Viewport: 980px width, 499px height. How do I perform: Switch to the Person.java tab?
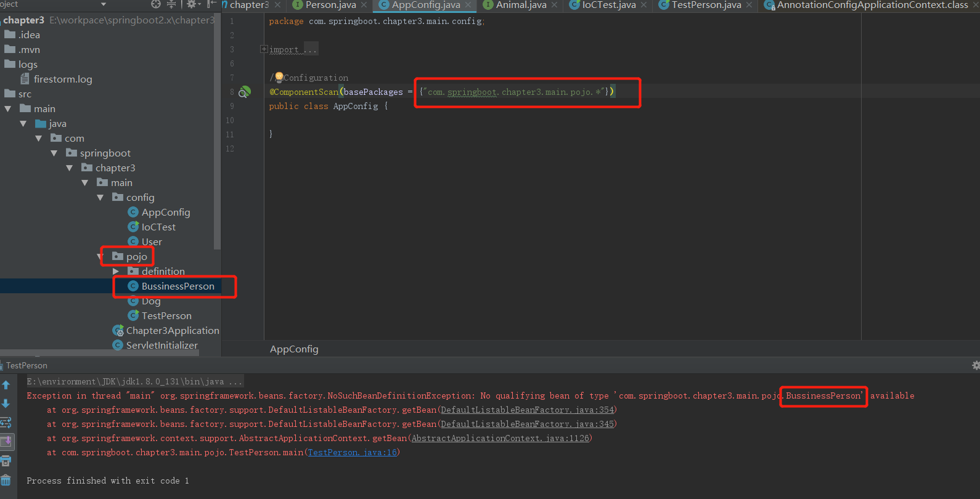click(330, 5)
